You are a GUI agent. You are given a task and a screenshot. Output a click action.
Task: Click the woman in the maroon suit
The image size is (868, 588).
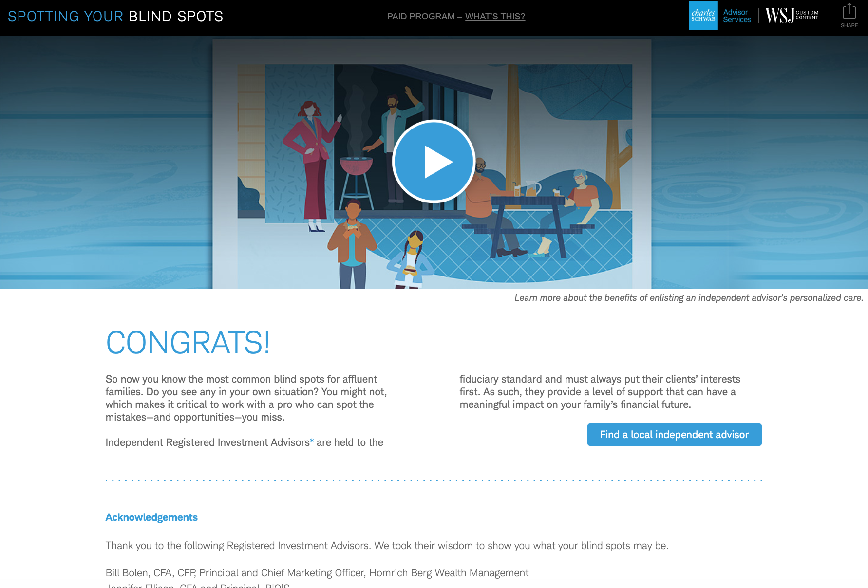click(x=313, y=161)
